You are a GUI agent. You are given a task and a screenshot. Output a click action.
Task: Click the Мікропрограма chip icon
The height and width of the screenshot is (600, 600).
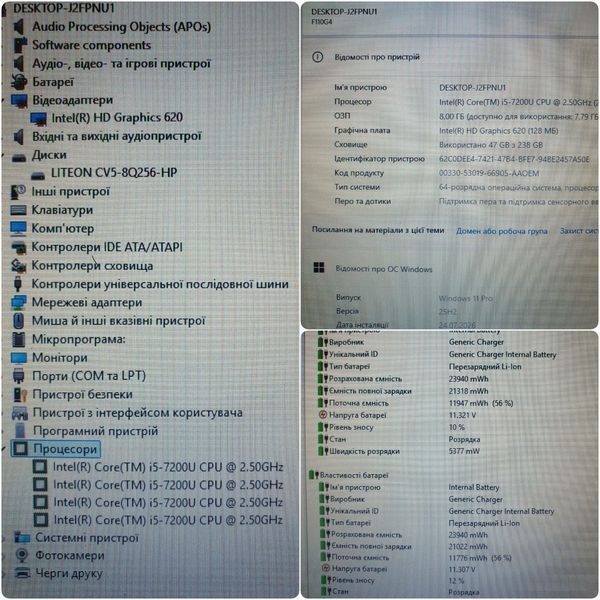18,339
